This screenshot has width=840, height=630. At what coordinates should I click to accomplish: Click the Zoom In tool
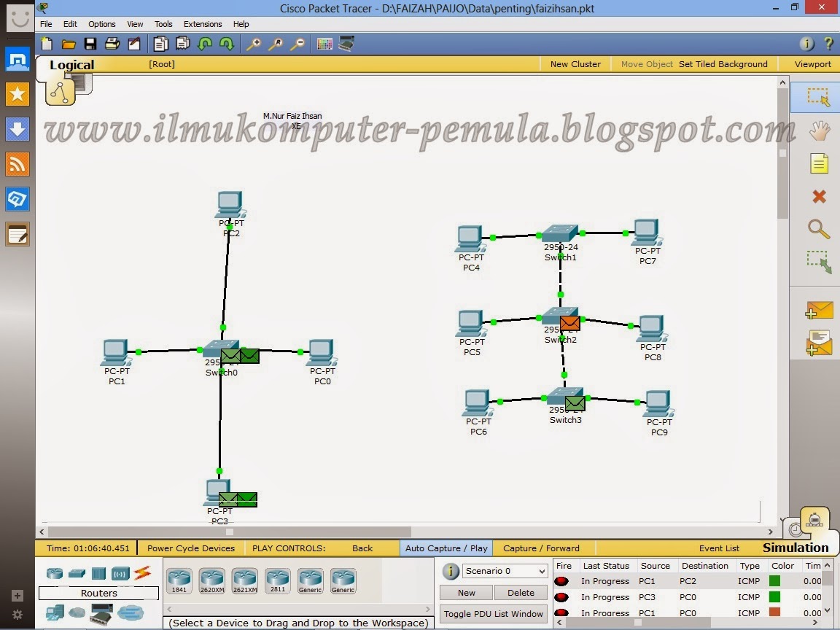[254, 44]
